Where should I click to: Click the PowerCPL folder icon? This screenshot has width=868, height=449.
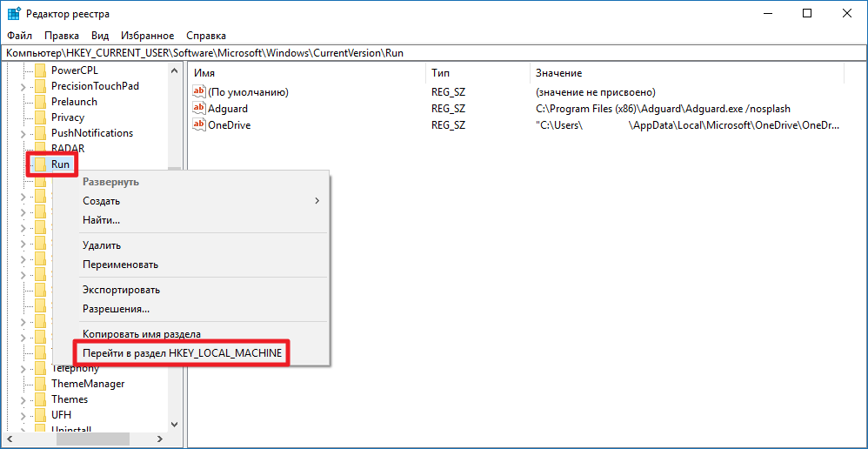tap(39, 70)
